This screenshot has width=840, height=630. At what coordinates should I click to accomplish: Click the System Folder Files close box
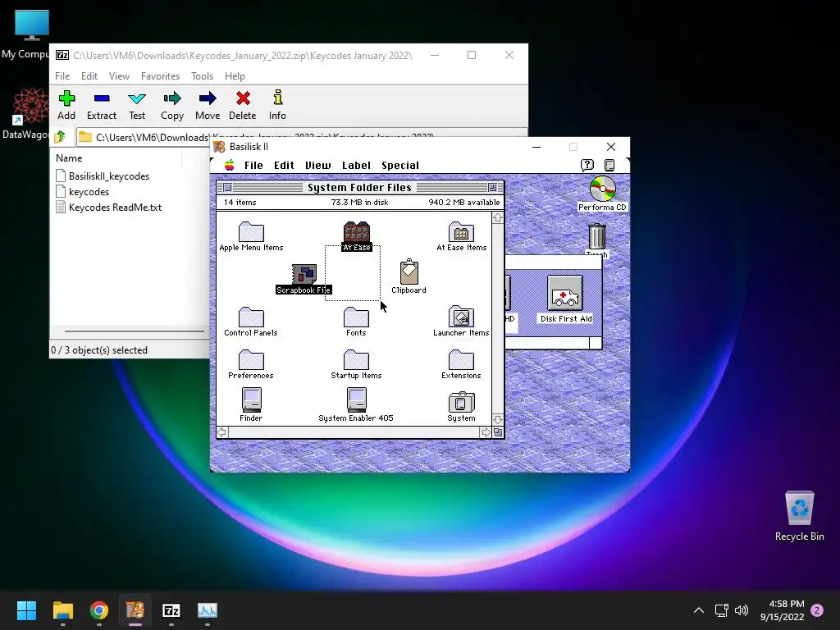pyautogui.click(x=227, y=187)
